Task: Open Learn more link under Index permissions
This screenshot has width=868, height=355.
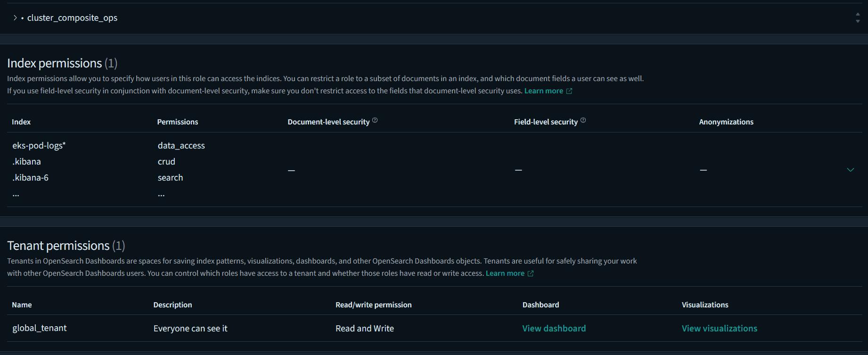Action: click(x=543, y=91)
